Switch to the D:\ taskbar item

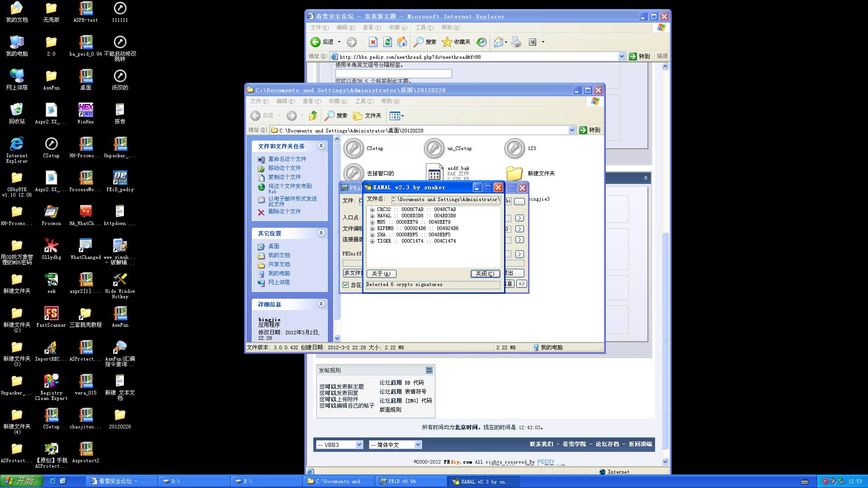194,481
